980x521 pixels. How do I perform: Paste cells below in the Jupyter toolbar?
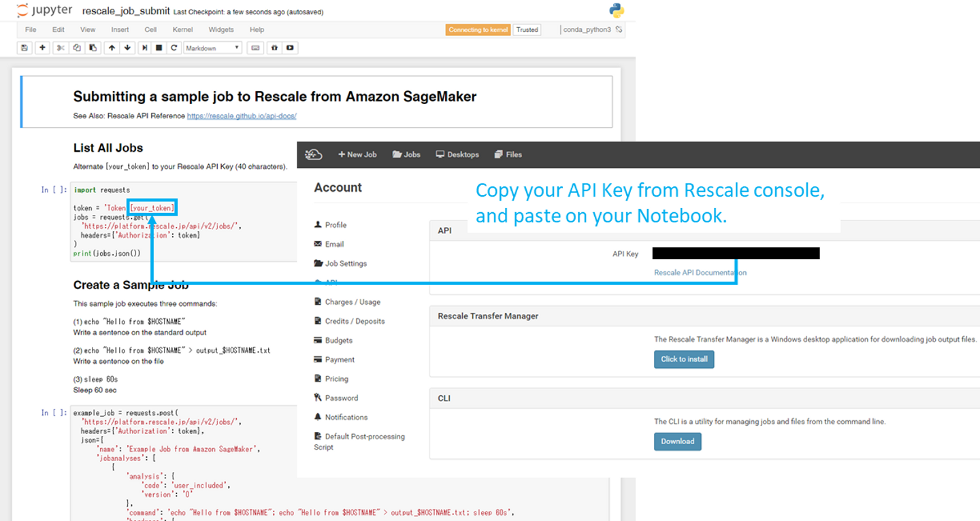pos(93,48)
